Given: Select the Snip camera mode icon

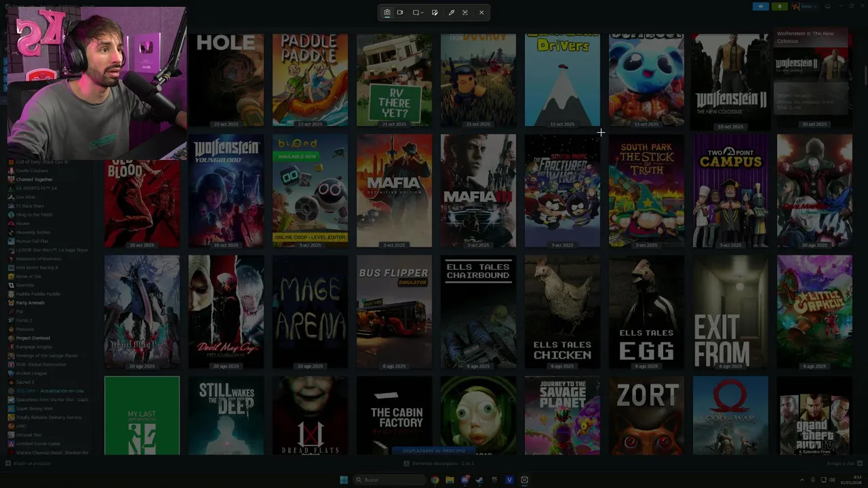Looking at the screenshot, I should point(387,12).
